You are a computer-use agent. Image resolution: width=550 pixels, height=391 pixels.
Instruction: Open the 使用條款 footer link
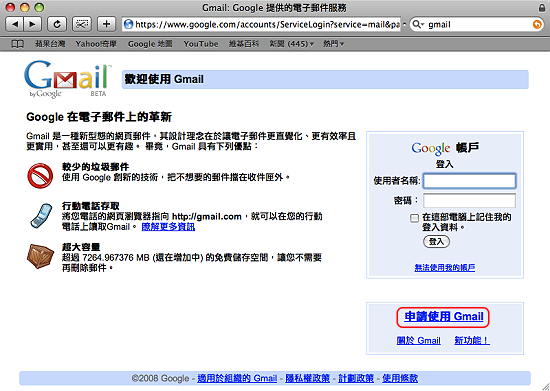[x=400, y=378]
